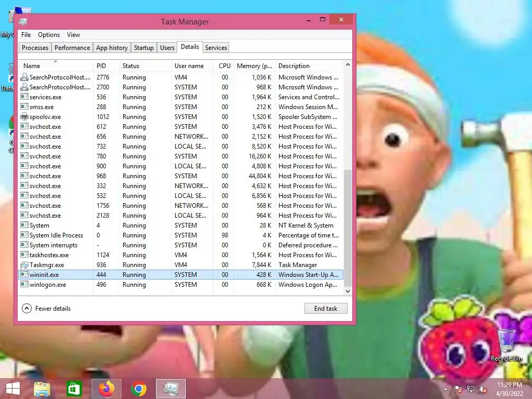Open Firefox from the taskbar
This screenshot has height=399, width=532.
tap(107, 389)
